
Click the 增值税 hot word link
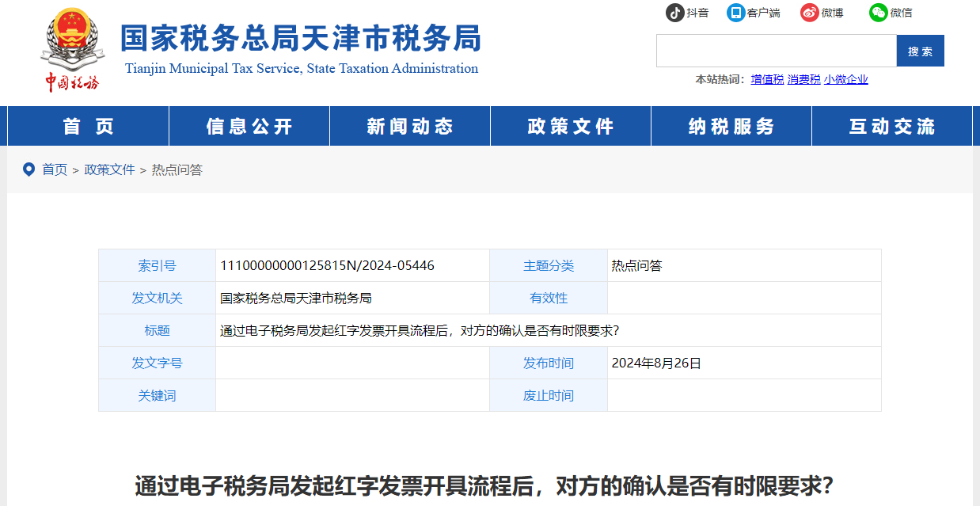tap(766, 78)
